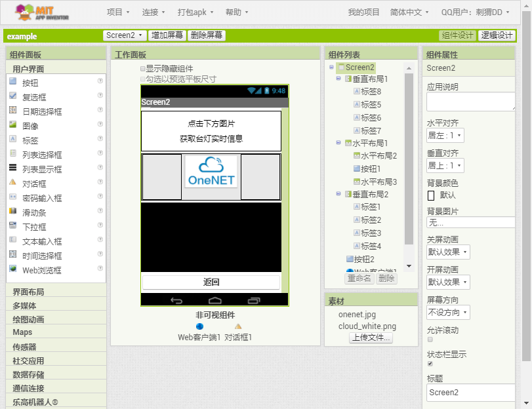Open help for the Web浏览框 component
Viewport: 532px width, 409px height.
click(100, 268)
